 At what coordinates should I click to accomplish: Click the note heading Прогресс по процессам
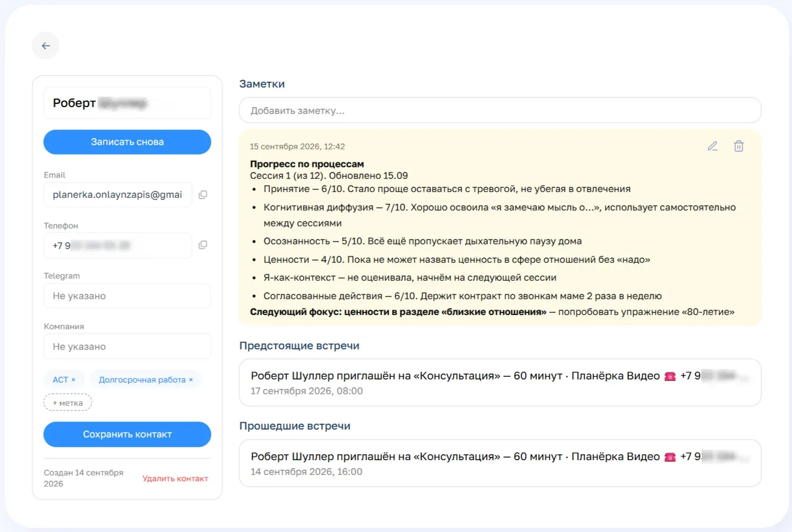pyautogui.click(x=307, y=164)
